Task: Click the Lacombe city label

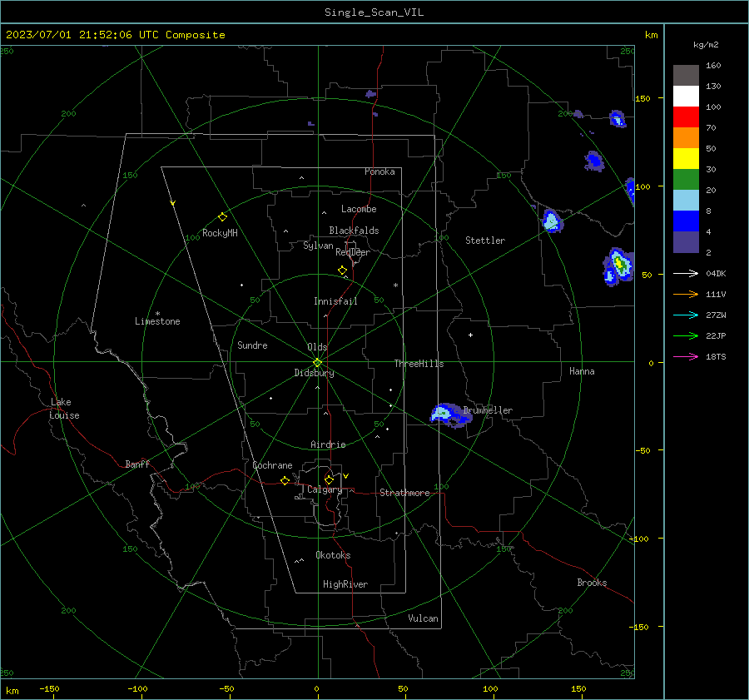Action: 359,209
